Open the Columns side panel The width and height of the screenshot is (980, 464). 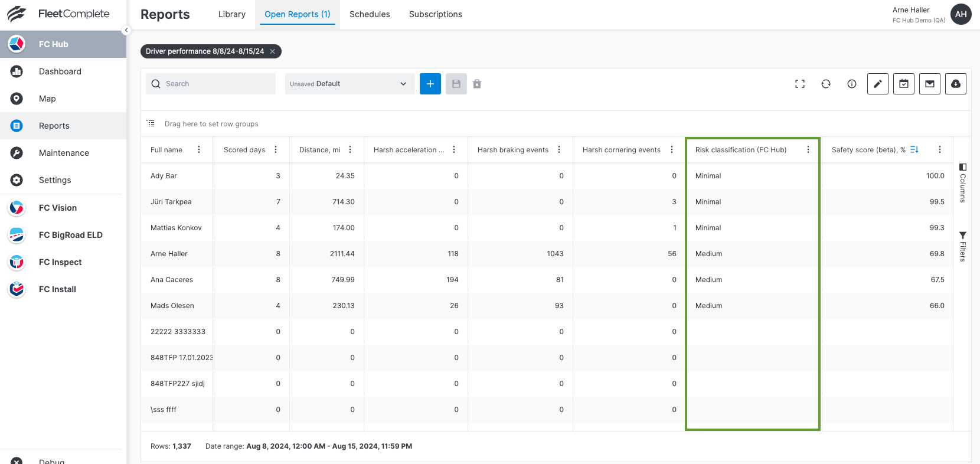(x=962, y=183)
